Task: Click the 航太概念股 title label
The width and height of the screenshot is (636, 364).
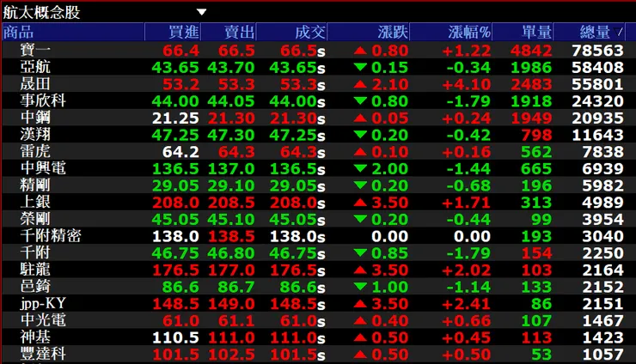Action: click(42, 13)
